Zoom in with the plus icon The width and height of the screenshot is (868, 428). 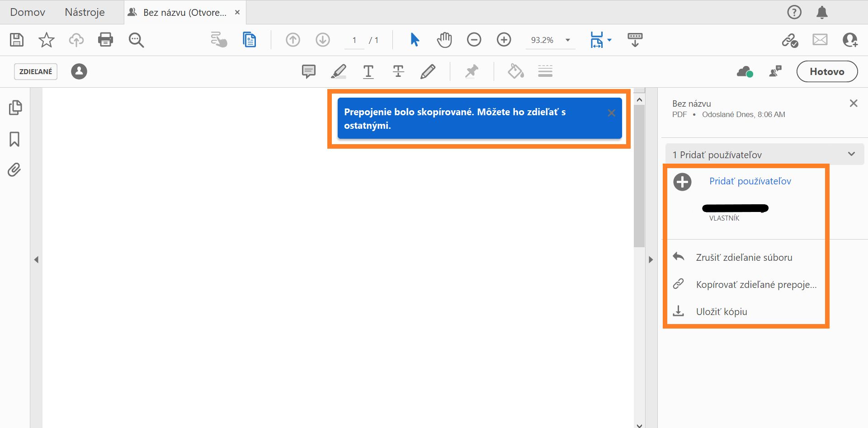click(504, 40)
